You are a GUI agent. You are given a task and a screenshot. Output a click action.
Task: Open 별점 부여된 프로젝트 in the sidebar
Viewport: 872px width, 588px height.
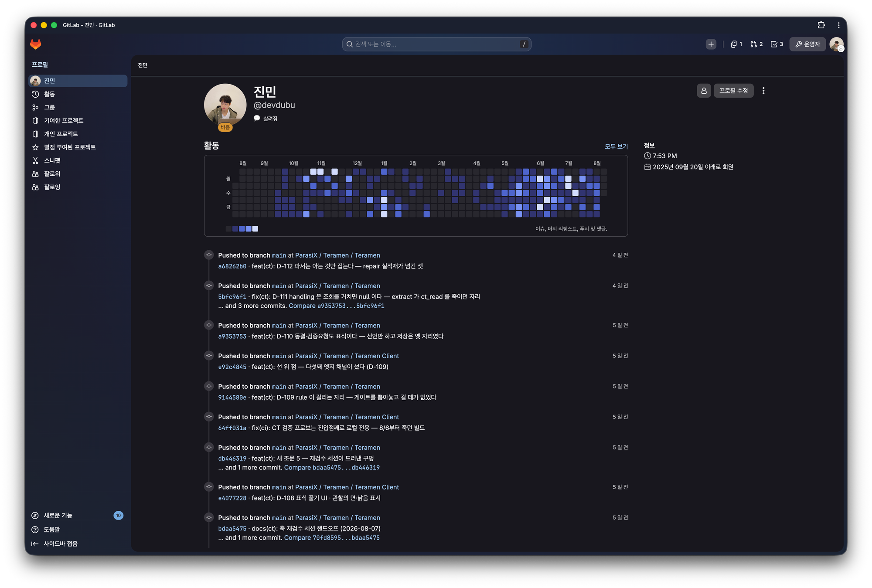[x=78, y=147]
